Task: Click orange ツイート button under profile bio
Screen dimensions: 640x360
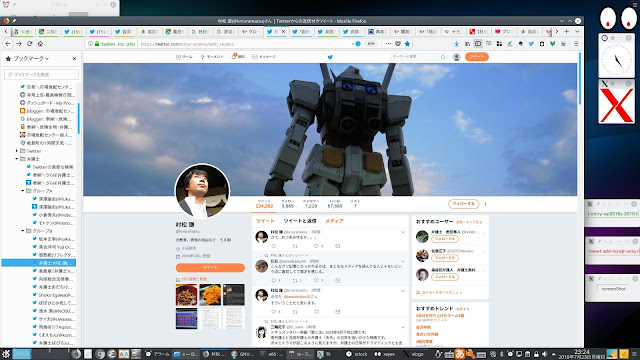Action: tap(210, 267)
